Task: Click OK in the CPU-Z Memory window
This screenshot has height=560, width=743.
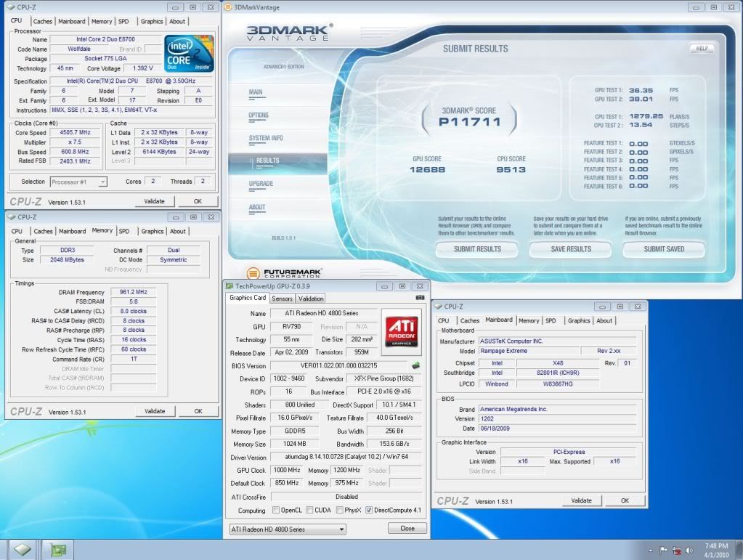Action: pos(198,411)
